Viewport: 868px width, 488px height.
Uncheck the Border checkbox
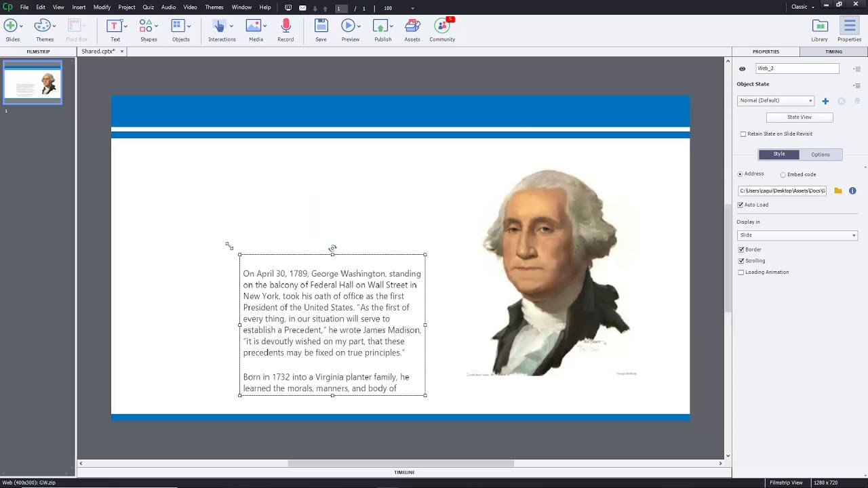point(741,249)
